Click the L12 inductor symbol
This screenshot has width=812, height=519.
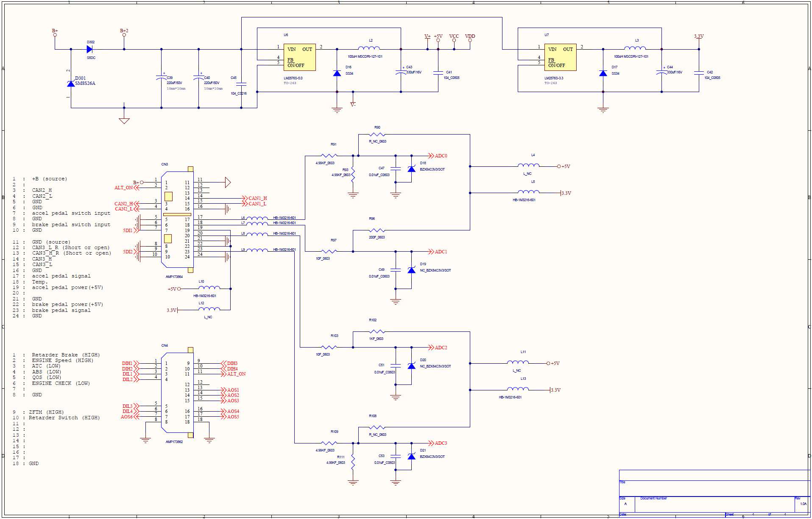(209, 309)
